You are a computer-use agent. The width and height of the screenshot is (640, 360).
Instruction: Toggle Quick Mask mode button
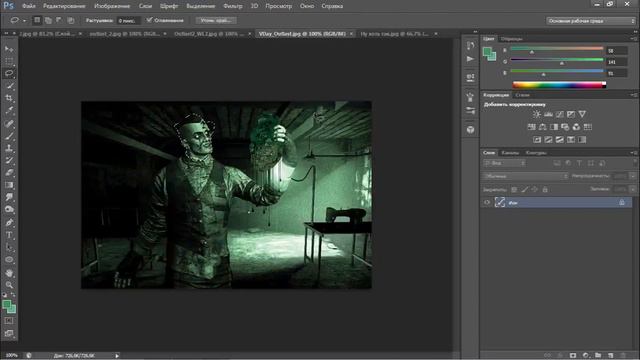pyautogui.click(x=9, y=321)
